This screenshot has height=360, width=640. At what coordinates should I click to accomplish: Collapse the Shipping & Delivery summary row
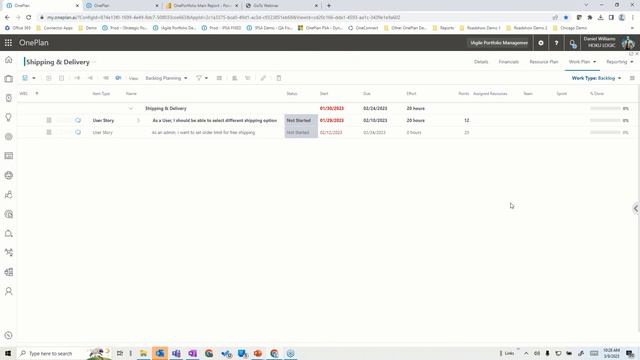tap(131, 109)
